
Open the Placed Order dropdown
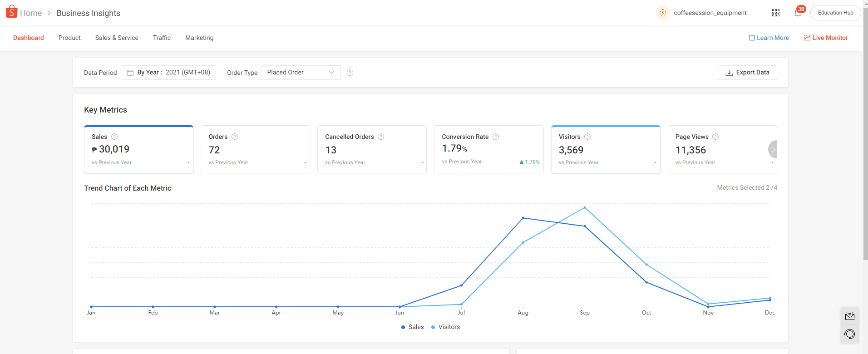[301, 73]
